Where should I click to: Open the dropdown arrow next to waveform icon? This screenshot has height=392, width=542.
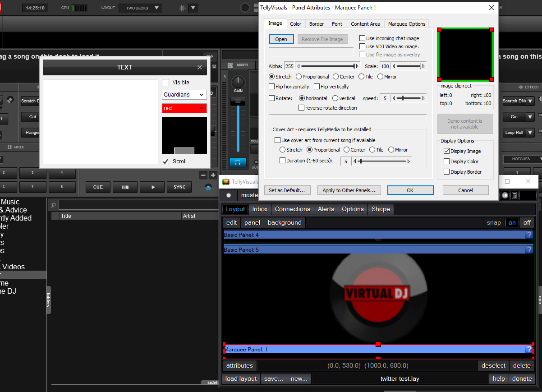tap(193, 8)
